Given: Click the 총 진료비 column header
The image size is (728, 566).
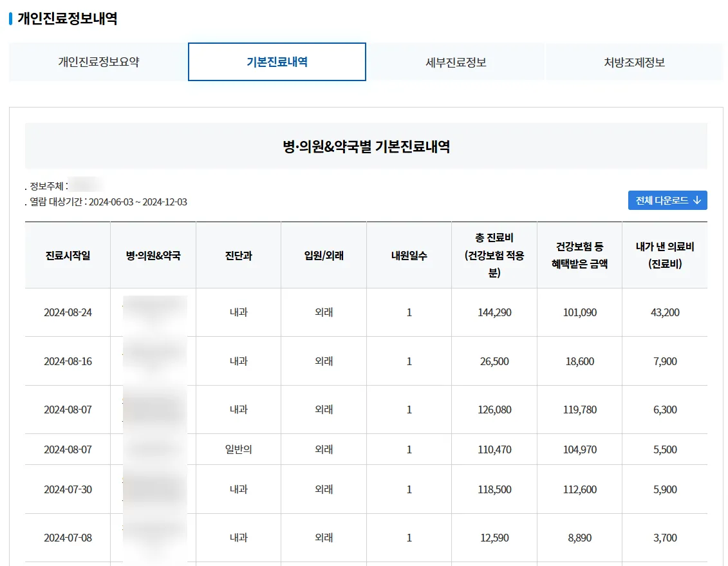Looking at the screenshot, I should (x=494, y=254).
